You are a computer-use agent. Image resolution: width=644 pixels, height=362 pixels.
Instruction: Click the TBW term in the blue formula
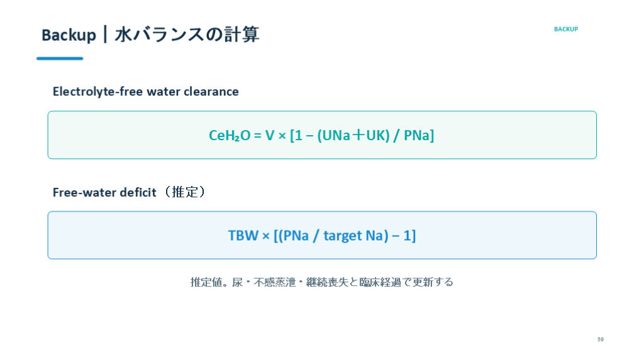coord(243,236)
